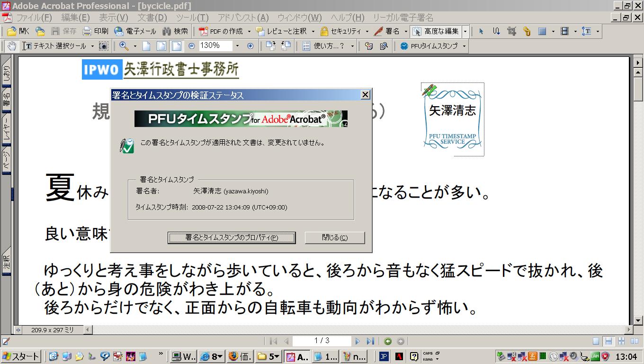
Task: Select the Hand tool
Action: point(12,46)
